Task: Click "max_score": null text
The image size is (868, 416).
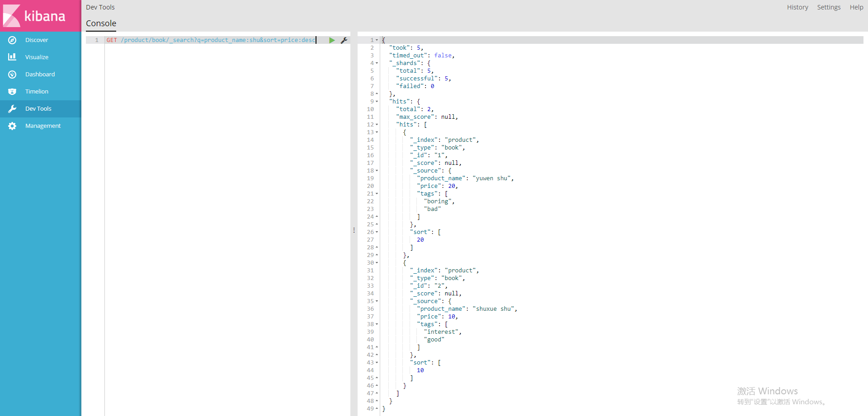Action: [427, 117]
